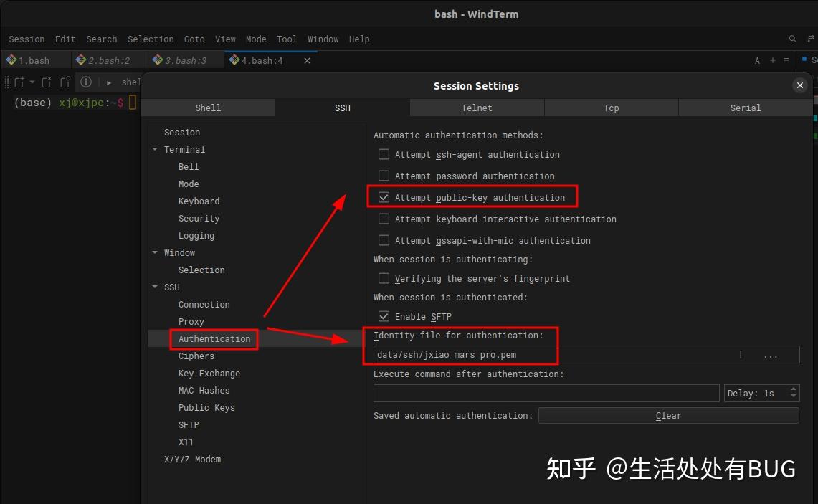Open the Session menu

coord(27,39)
